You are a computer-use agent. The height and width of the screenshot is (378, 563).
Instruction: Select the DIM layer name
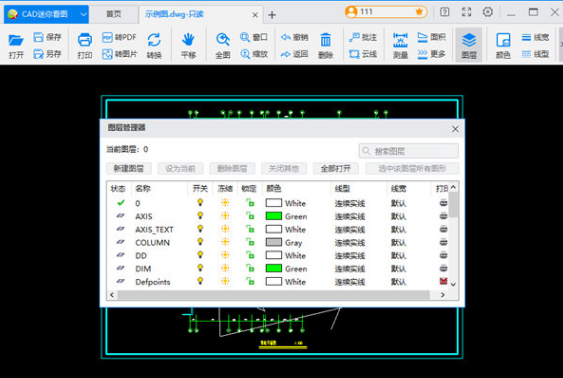point(143,269)
